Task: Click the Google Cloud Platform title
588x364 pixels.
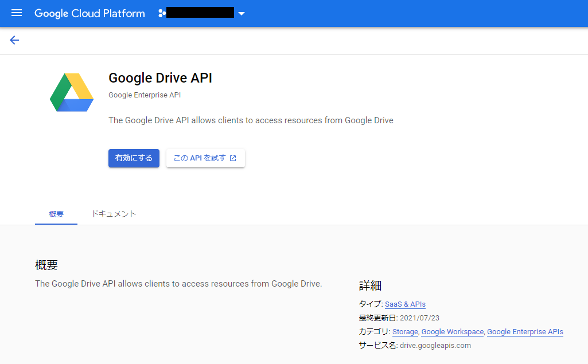Action: [89, 14]
